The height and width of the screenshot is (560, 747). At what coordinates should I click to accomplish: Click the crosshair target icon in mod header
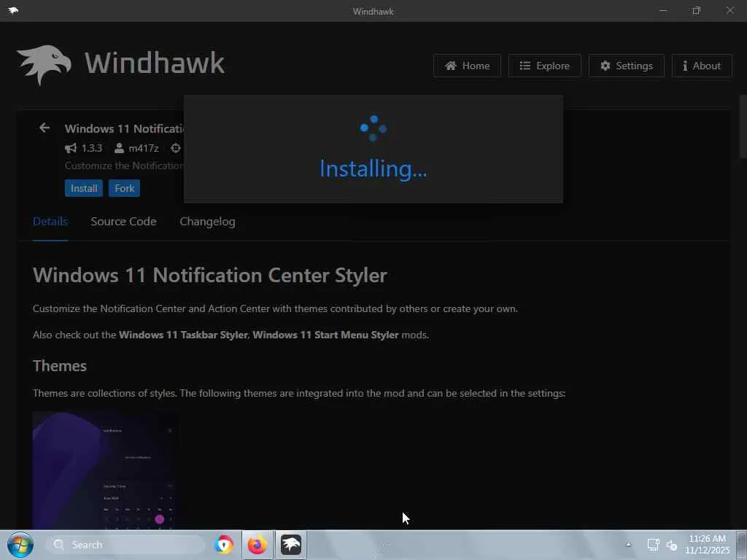[x=176, y=148]
